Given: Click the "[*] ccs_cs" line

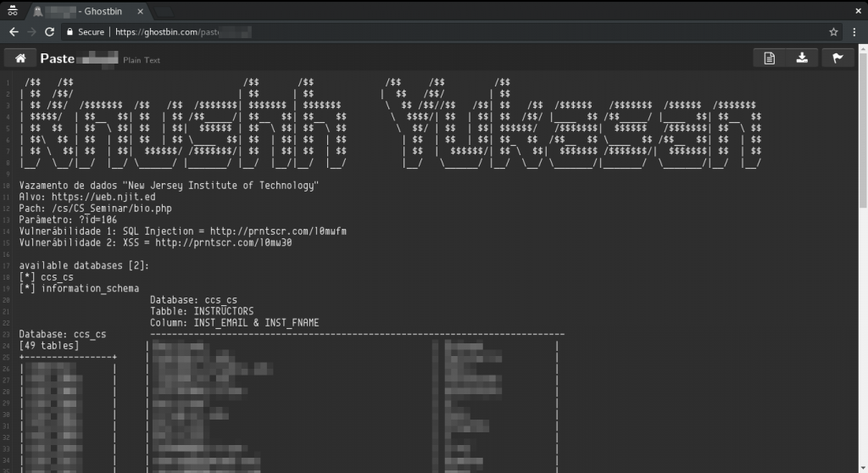Looking at the screenshot, I should (x=46, y=277).
